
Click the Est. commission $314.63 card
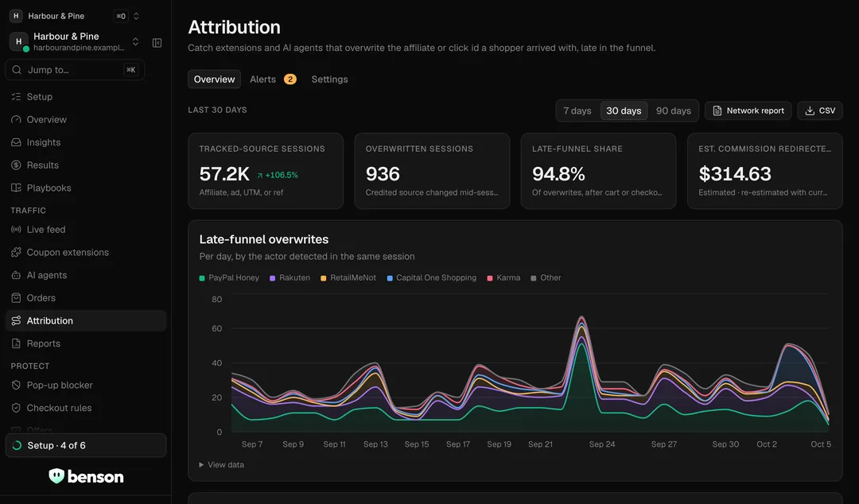point(765,171)
